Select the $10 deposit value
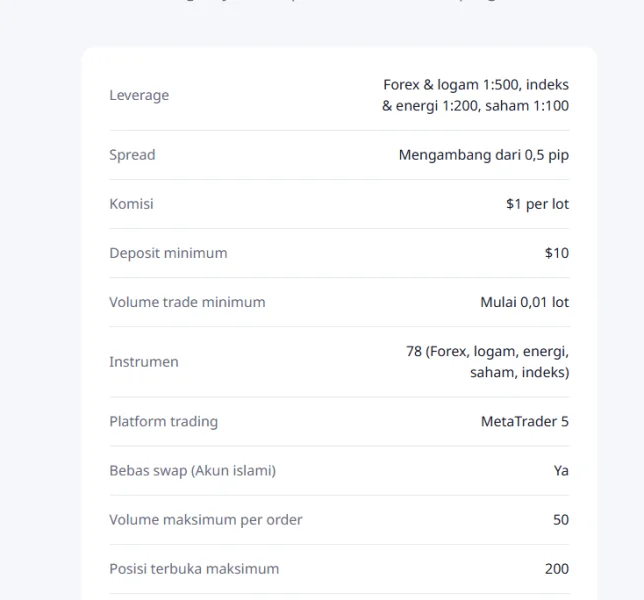 557,253
